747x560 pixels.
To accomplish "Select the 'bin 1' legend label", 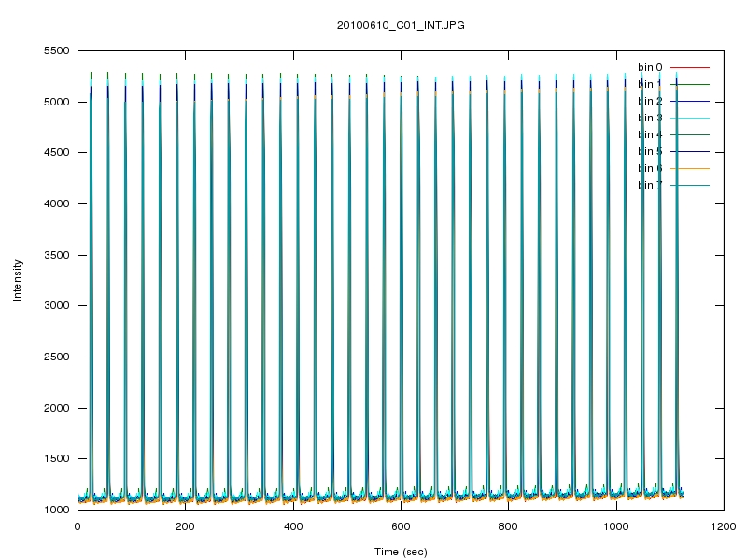I will [x=650, y=84].
